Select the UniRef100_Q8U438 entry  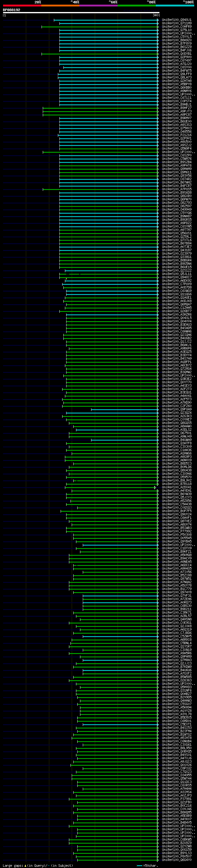tap(176, 470)
